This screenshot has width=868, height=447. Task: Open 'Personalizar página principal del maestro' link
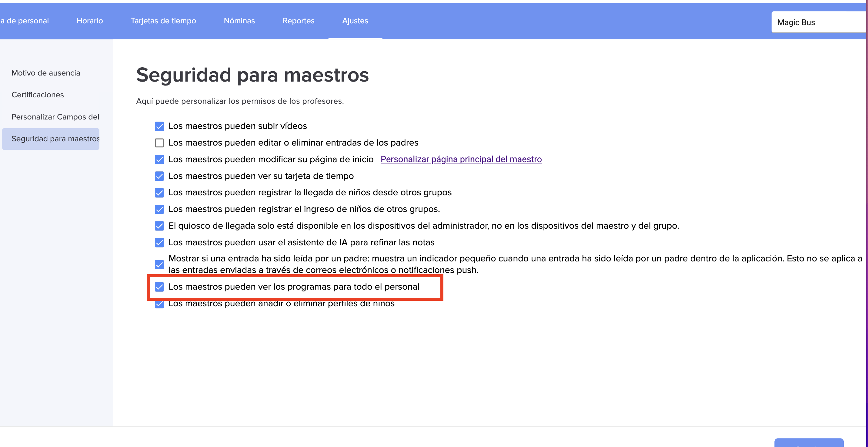[x=461, y=160]
